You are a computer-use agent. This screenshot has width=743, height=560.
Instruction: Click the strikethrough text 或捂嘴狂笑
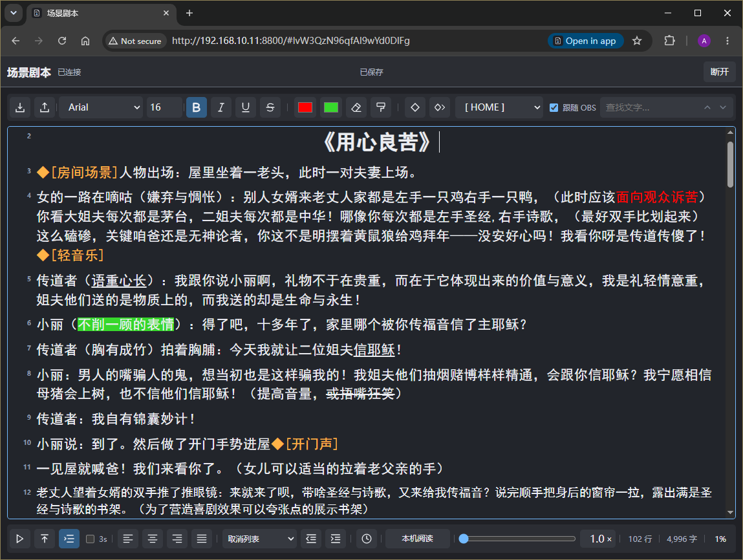(360, 394)
